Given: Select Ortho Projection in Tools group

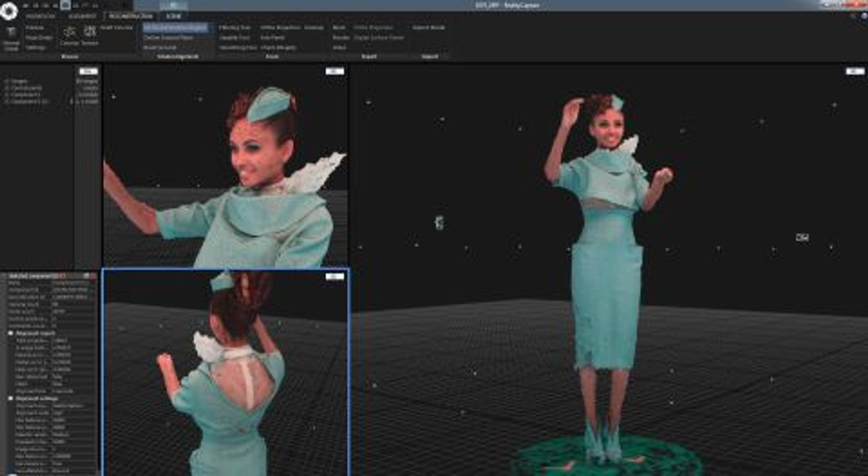Looking at the screenshot, I should coord(282,27).
